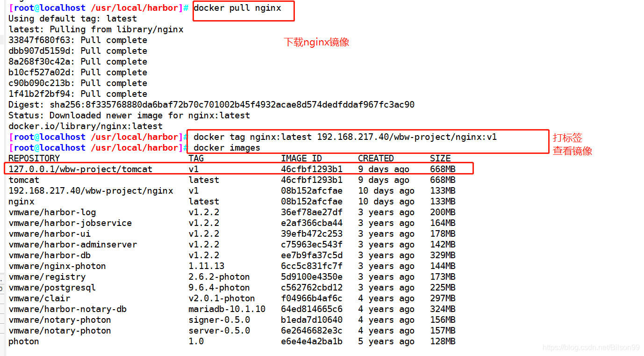Click the REPOSITORY column header

point(34,159)
